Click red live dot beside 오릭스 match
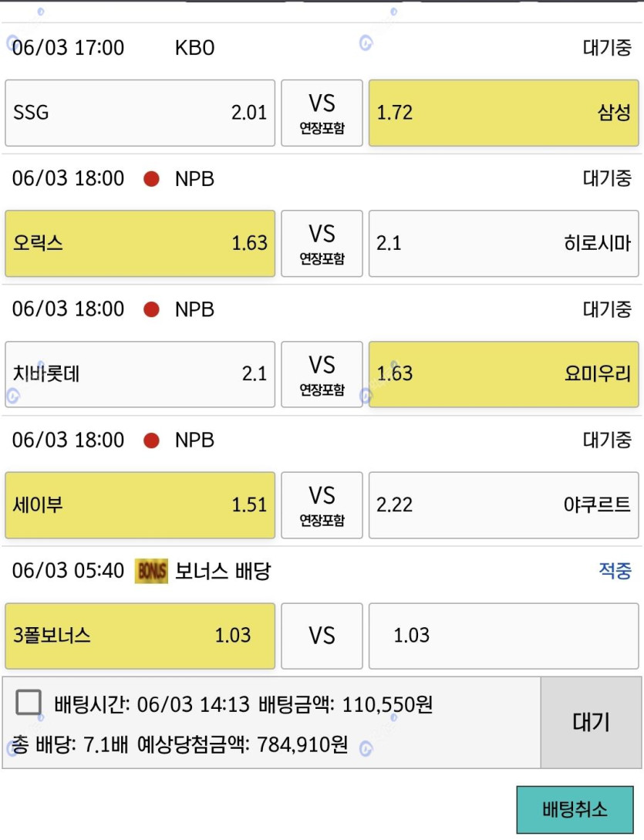 (x=152, y=178)
